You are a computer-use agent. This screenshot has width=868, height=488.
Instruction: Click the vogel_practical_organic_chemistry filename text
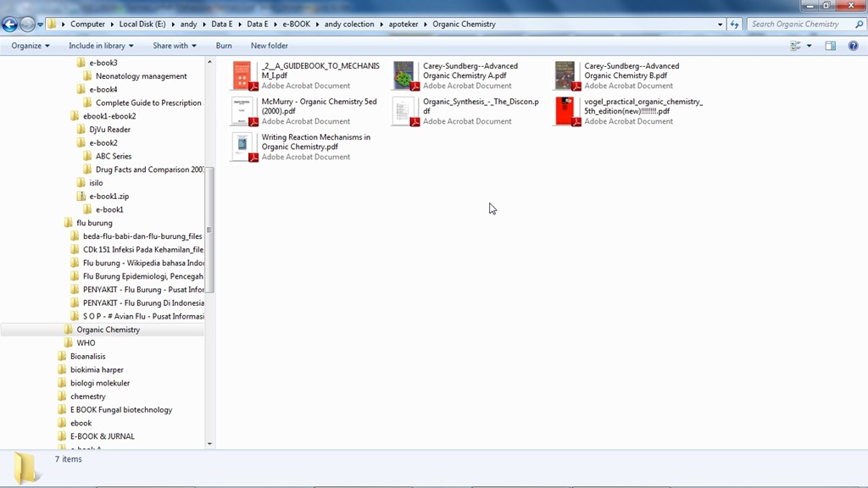coord(643,106)
